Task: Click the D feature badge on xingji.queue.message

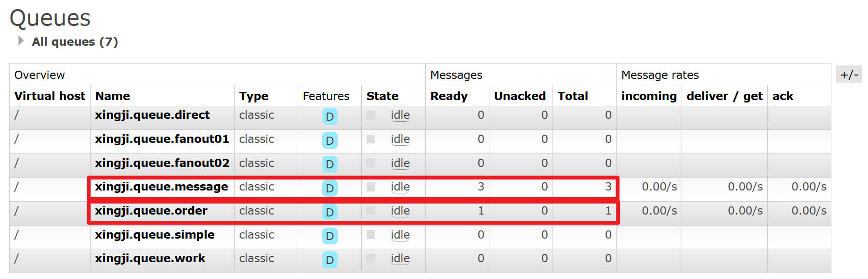Action: pos(329,188)
